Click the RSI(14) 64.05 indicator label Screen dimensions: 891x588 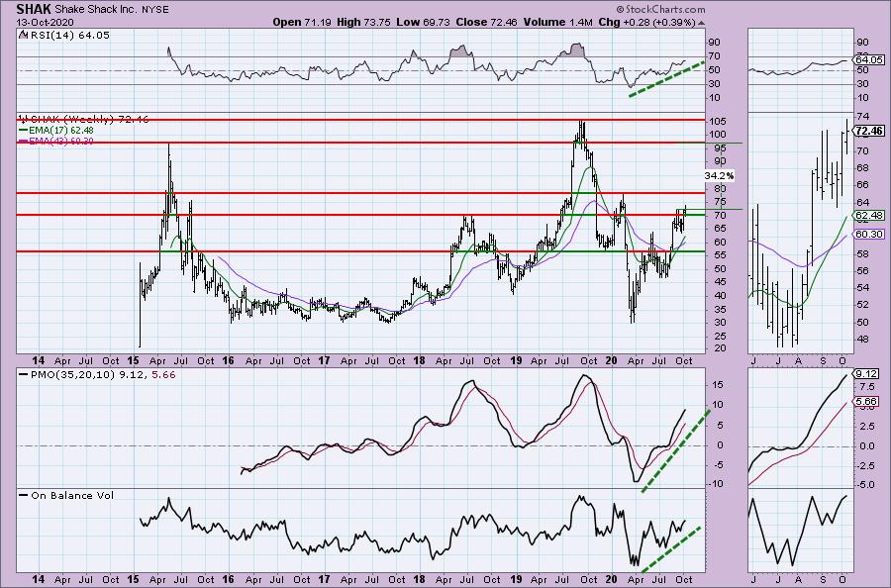tap(68, 36)
